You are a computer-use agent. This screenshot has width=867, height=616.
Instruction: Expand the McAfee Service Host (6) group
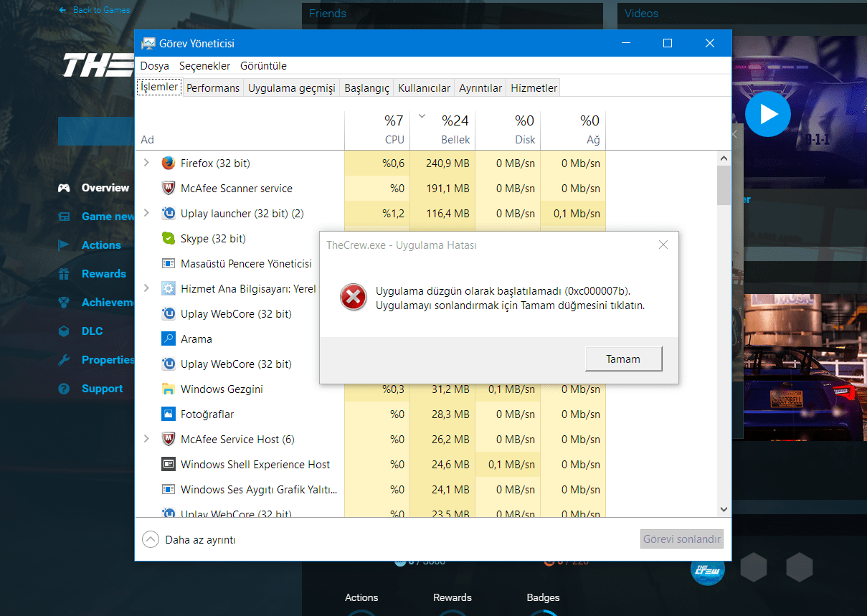[x=146, y=439]
